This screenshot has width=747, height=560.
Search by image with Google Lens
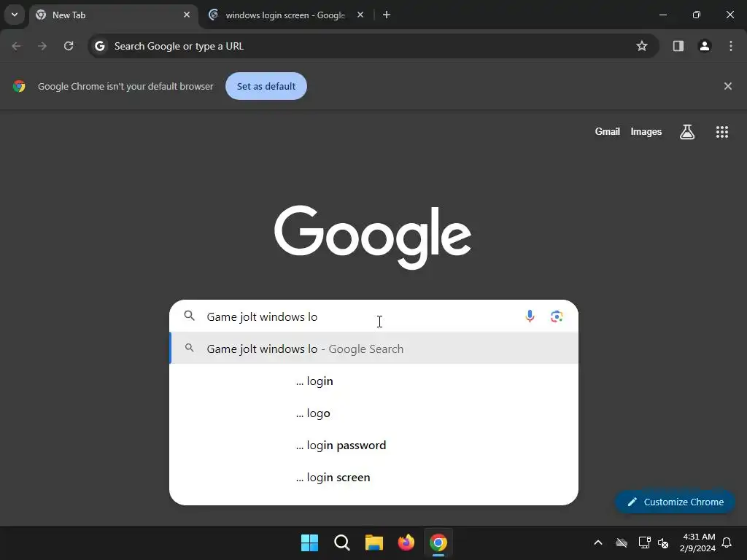tap(557, 316)
